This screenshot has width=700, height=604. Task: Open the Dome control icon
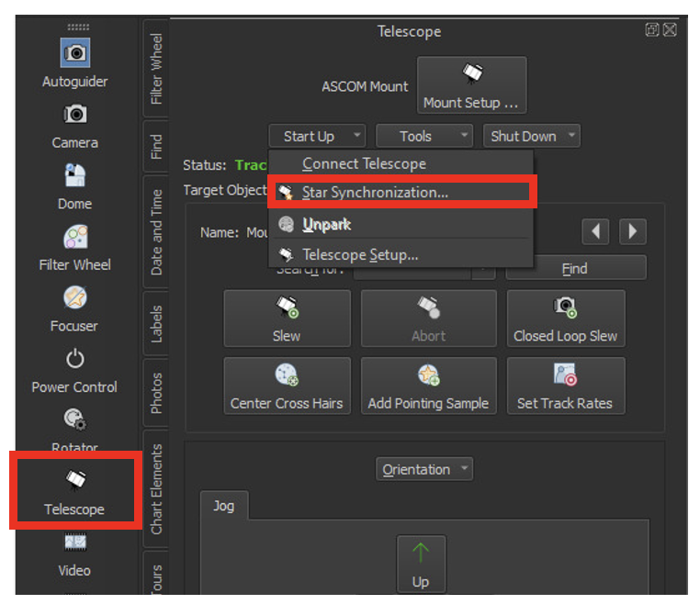pos(74,176)
